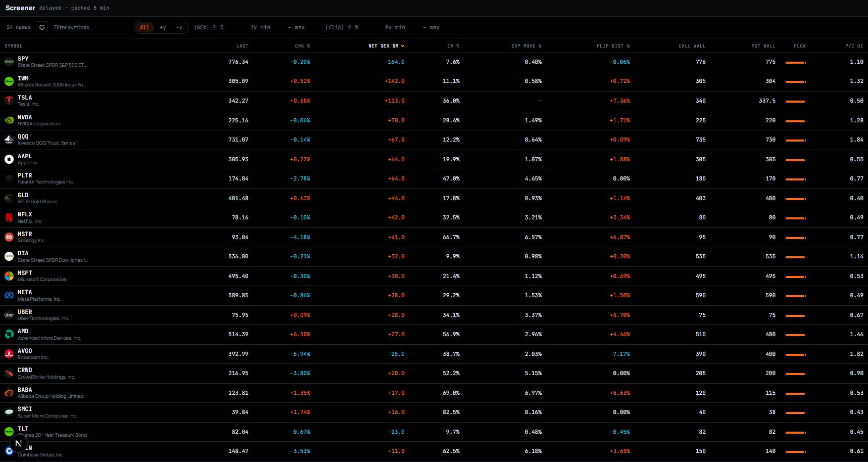
Task: Open the TSLA symbol row
Action: click(x=434, y=101)
